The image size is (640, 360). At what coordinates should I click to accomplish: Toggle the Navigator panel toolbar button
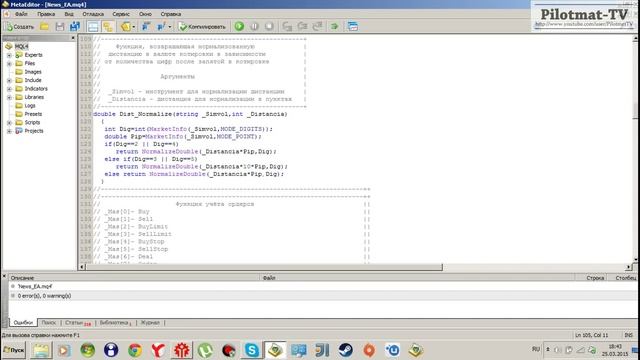click(x=93, y=27)
